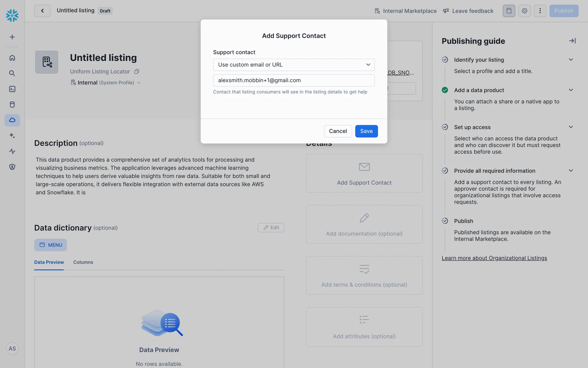The image size is (588, 368).
Task: Click the Snowflake logo icon
Action: (12, 15)
